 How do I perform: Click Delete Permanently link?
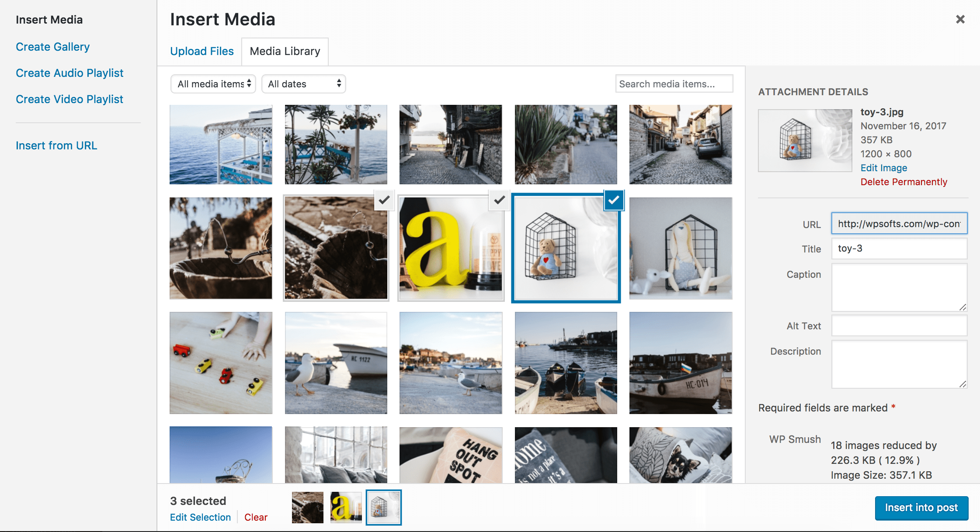[904, 182]
